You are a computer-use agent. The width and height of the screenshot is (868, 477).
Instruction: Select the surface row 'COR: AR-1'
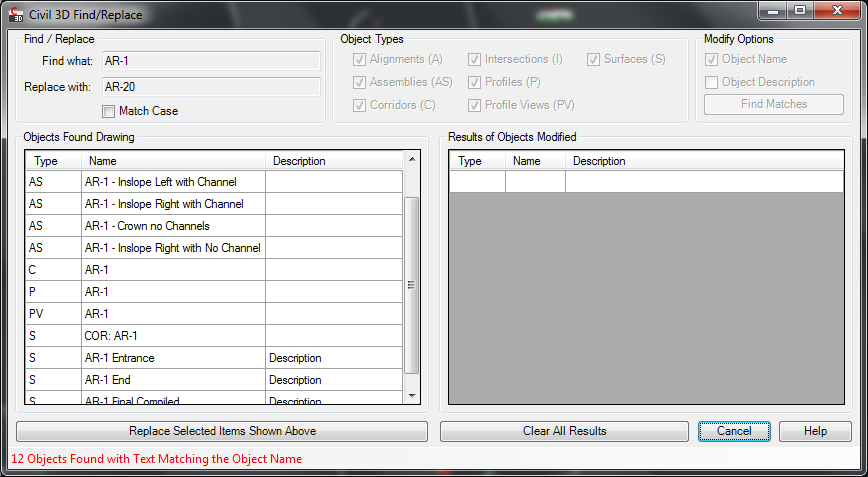[214, 336]
